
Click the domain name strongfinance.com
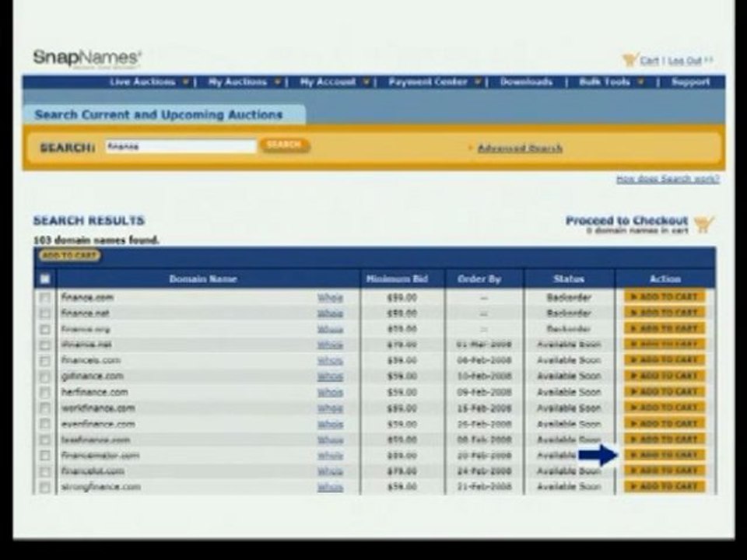pos(100,487)
